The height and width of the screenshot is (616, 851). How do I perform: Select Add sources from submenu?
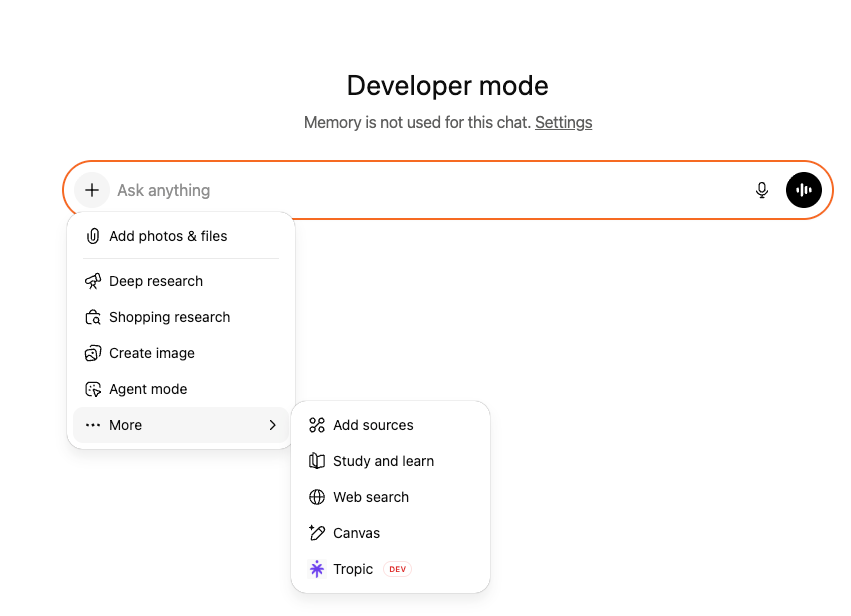[x=373, y=425]
